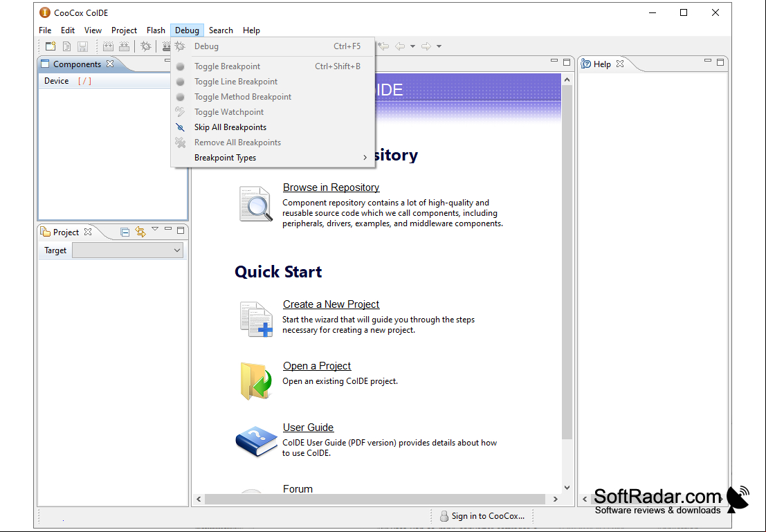
Task: Select the Components tab
Action: pos(77,64)
